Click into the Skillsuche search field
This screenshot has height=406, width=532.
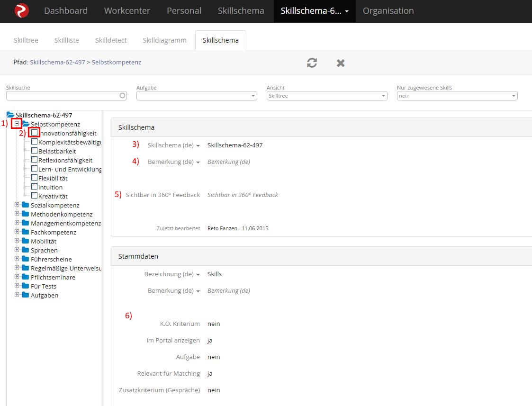[x=66, y=96]
